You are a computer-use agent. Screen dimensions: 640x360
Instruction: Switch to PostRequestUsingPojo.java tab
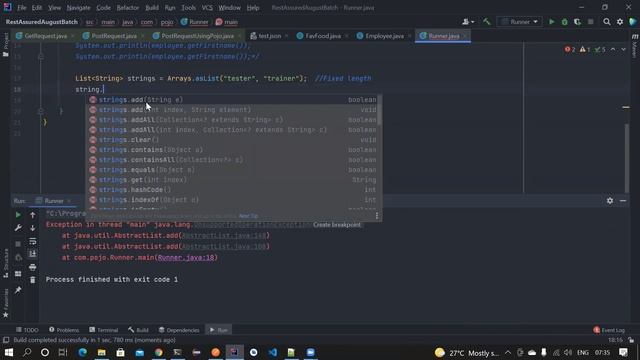coord(197,36)
